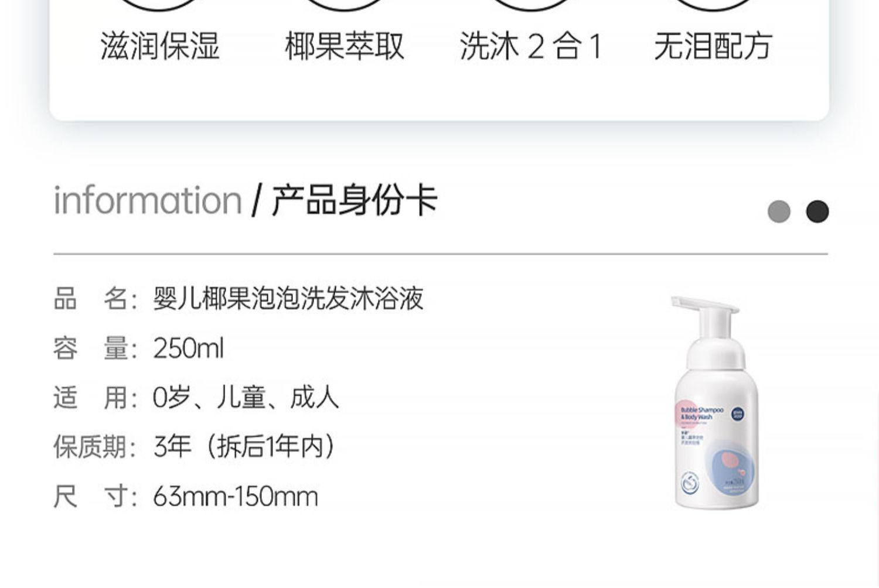
Task: Select the icon above 洗沐 2 合 1
Action: 530,5
